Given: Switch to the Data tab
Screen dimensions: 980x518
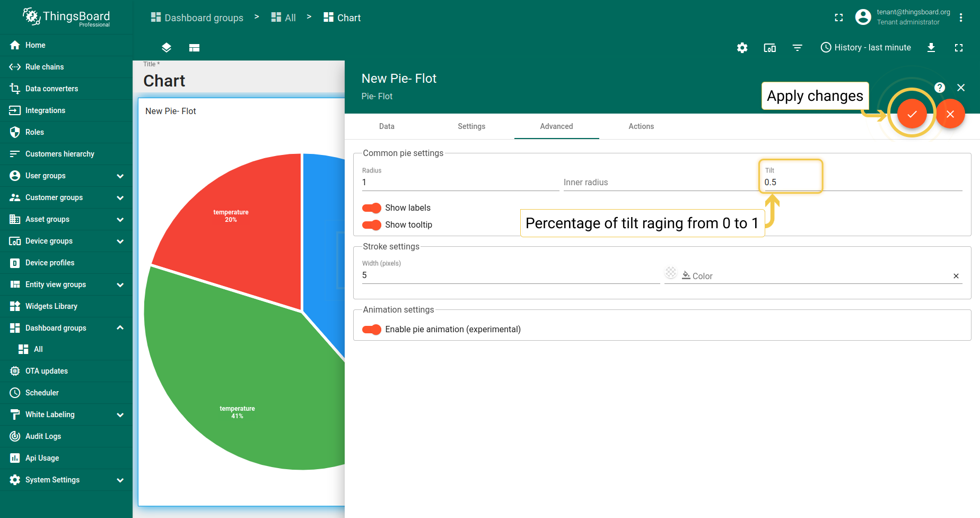Looking at the screenshot, I should click(x=387, y=126).
